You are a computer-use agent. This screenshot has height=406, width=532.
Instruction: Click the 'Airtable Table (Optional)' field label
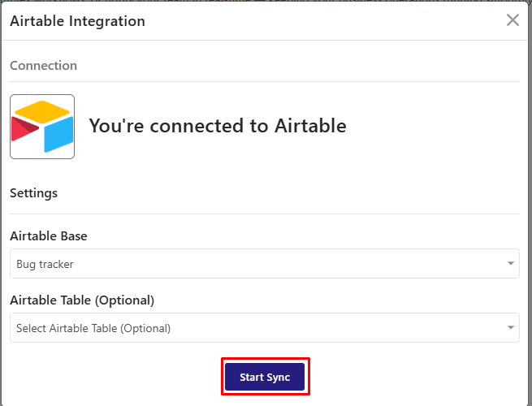pos(82,300)
